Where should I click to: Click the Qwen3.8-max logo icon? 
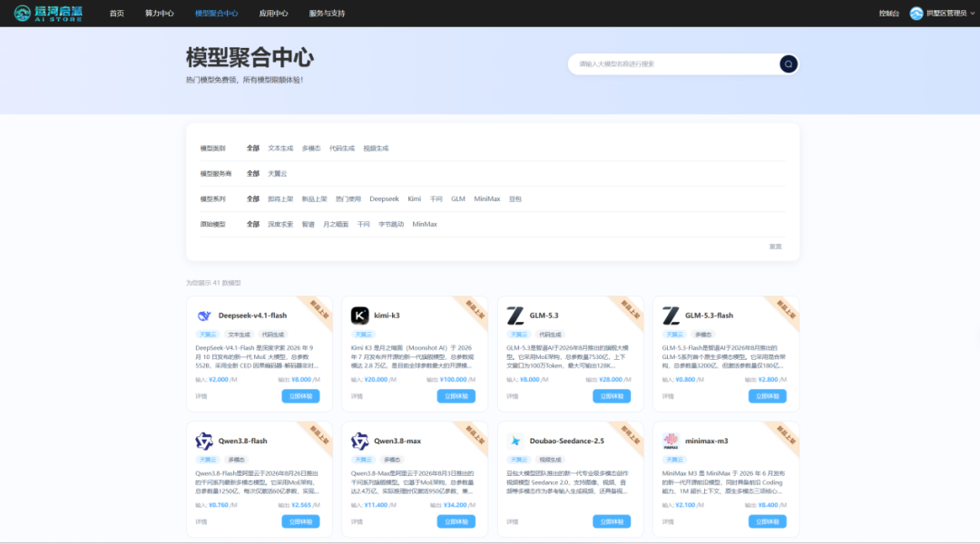(x=359, y=441)
